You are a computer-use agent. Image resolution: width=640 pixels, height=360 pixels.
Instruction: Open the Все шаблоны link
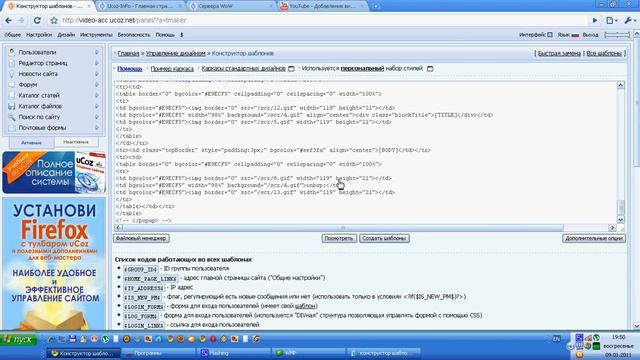[604, 53]
